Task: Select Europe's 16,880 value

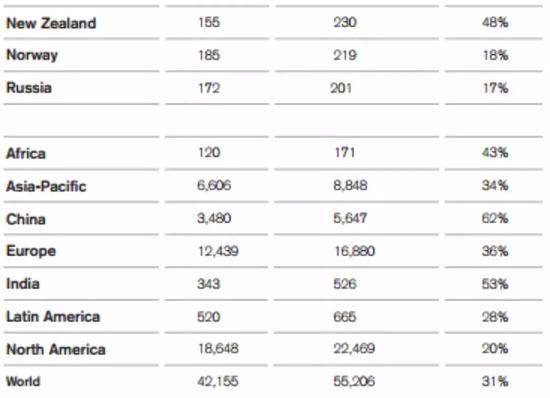Action: click(354, 251)
